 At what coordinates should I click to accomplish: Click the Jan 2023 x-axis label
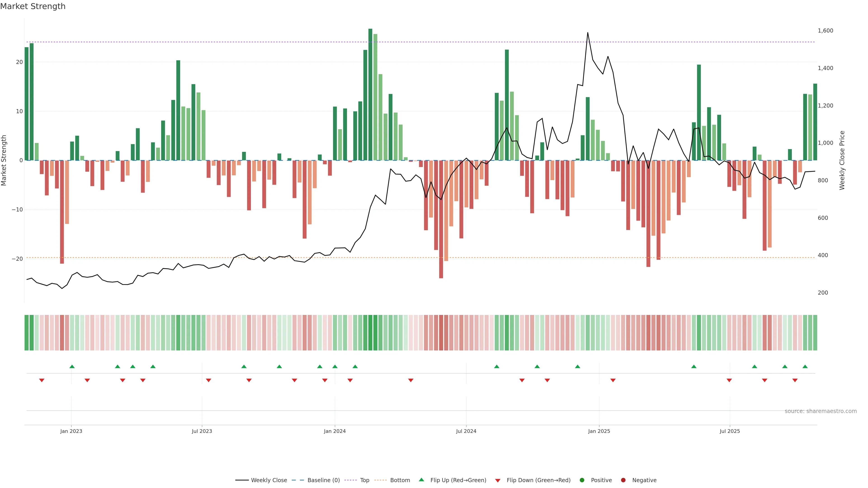pos(71,431)
